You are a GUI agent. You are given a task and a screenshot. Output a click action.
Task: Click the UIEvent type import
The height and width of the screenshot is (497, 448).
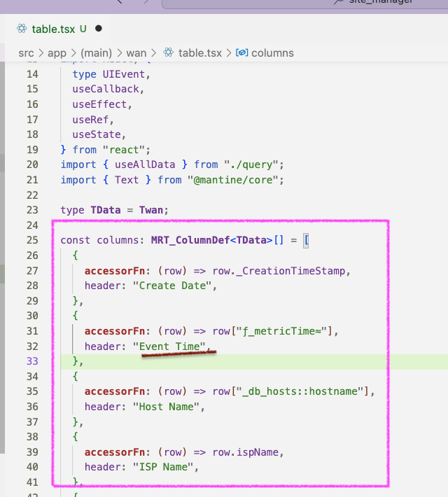(124, 74)
